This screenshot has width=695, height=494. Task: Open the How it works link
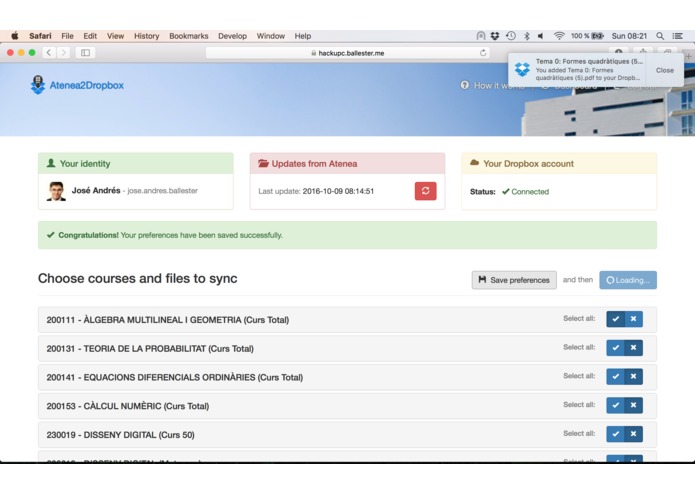coord(492,86)
